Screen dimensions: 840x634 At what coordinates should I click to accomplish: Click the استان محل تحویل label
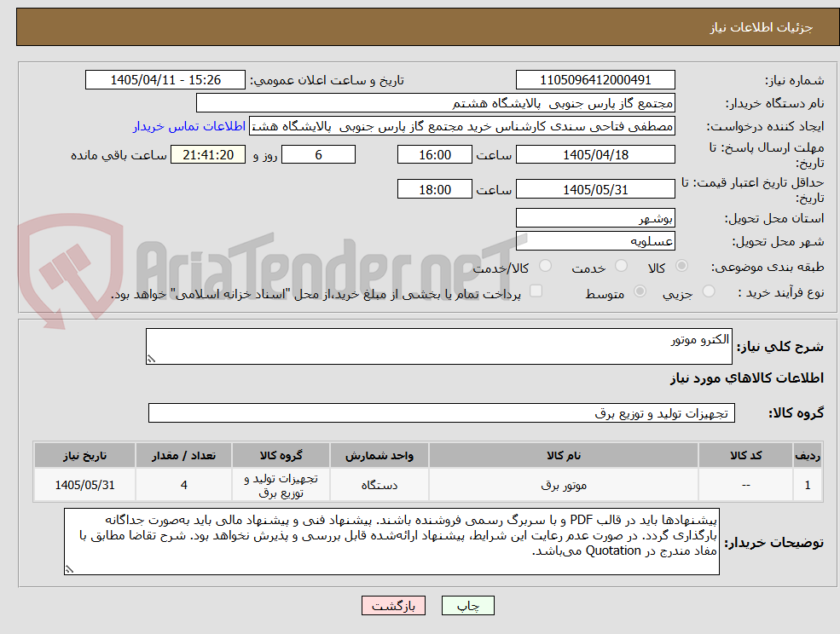pos(774,218)
